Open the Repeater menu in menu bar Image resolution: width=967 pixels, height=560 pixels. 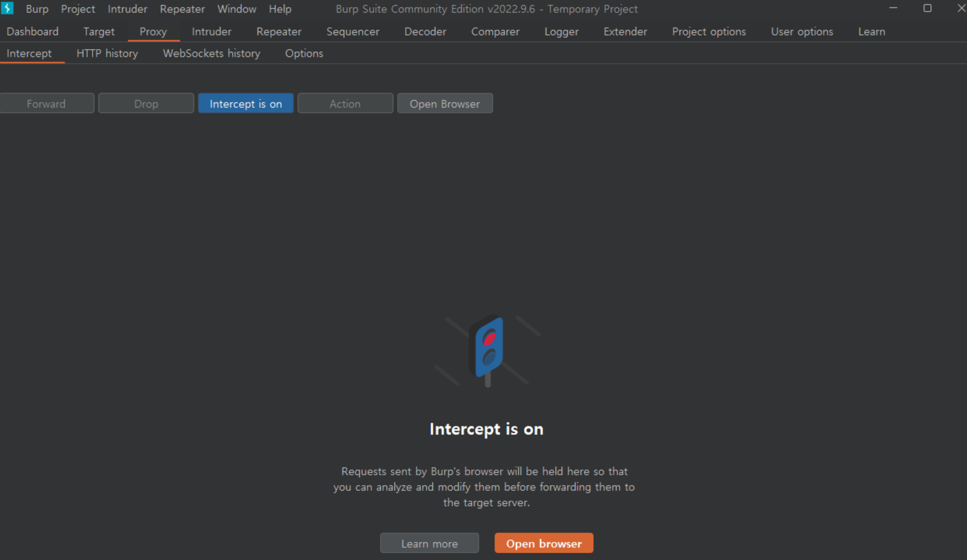(182, 9)
